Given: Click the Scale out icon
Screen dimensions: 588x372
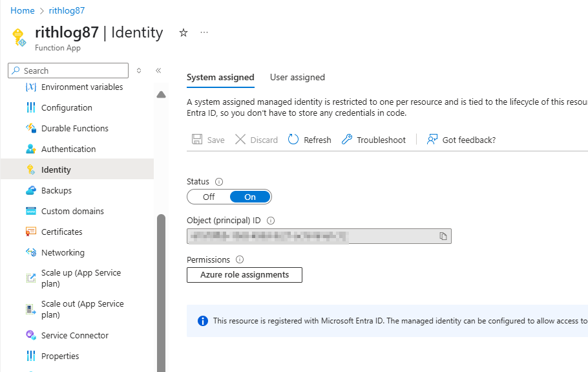Looking at the screenshot, I should (31, 309).
